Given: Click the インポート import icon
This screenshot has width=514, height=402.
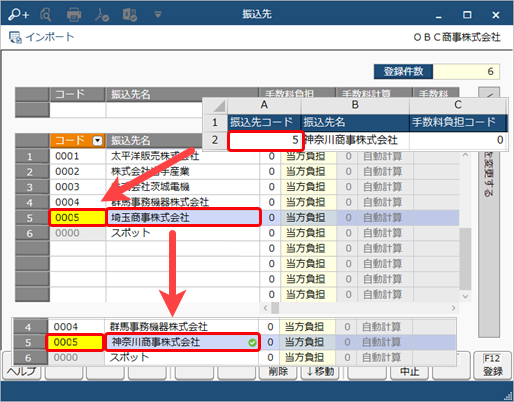Looking at the screenshot, I should [x=15, y=37].
